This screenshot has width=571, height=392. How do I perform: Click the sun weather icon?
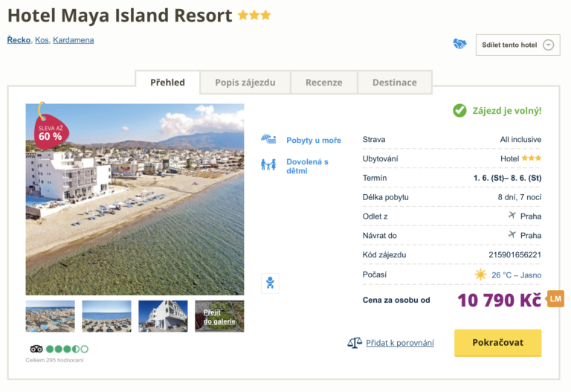coord(480,274)
